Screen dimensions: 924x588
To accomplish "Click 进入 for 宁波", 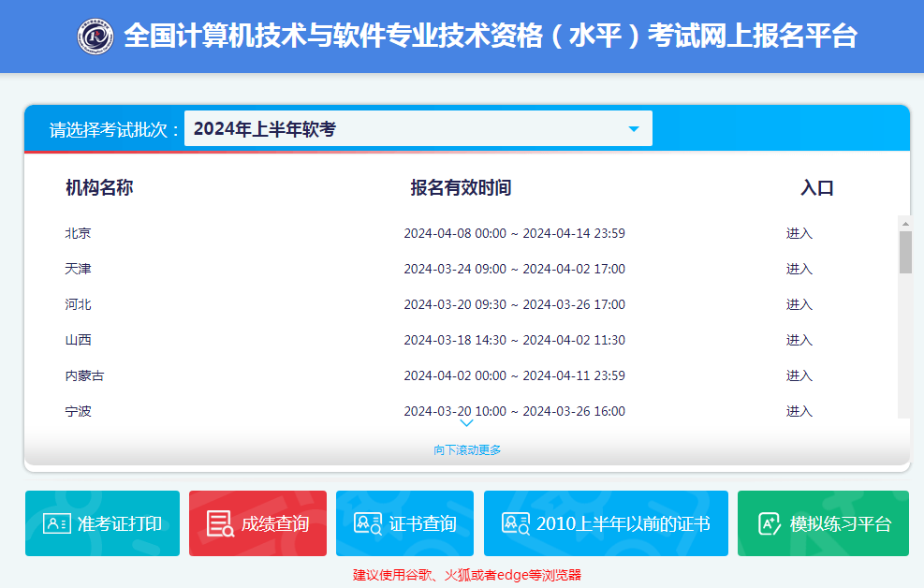I will coord(799,411).
